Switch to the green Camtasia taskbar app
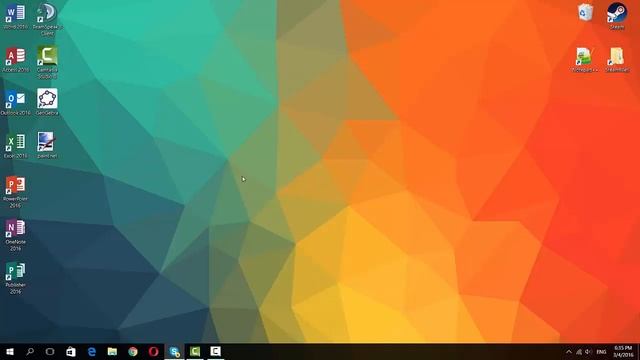640x360 pixels. 195,351
